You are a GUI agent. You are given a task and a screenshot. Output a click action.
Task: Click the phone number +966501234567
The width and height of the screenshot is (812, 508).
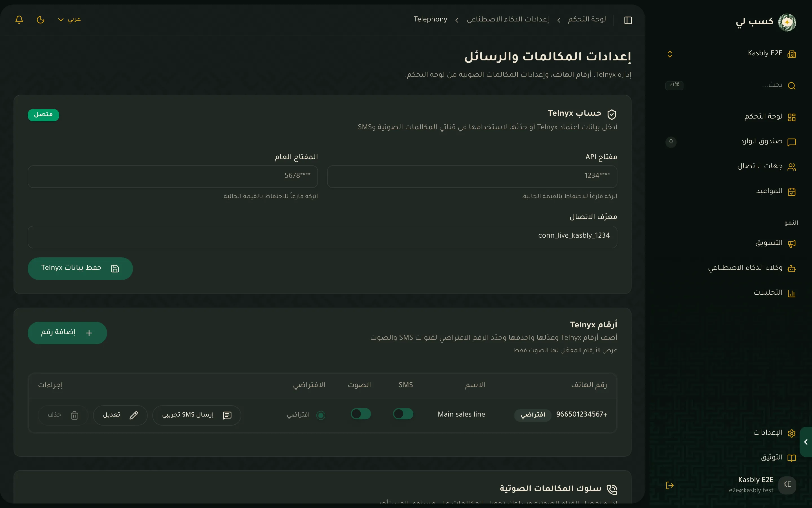click(581, 414)
